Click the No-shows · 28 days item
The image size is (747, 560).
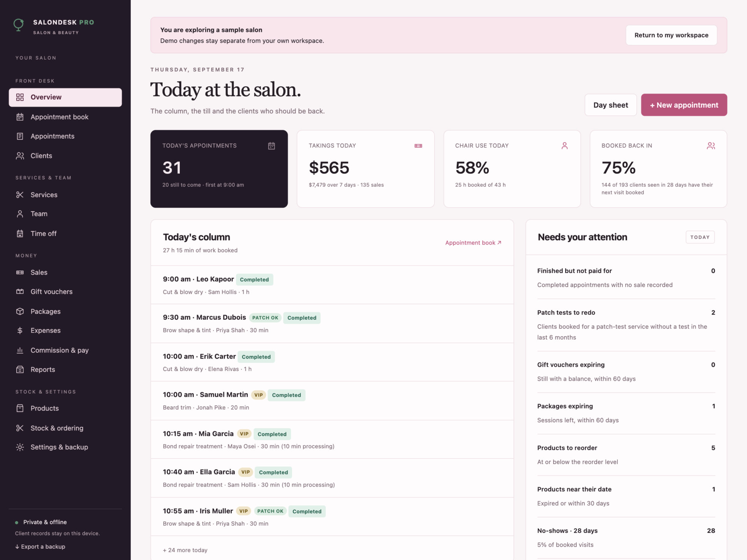click(x=626, y=537)
